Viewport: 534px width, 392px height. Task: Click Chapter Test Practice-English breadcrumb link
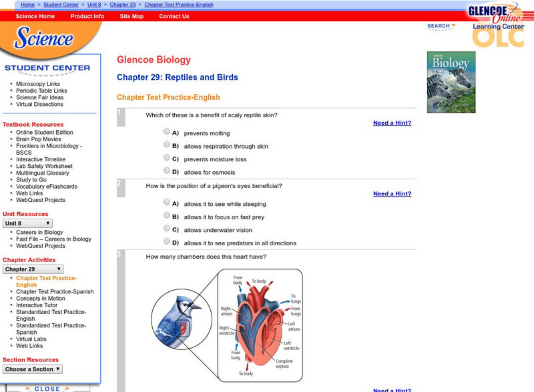tap(179, 5)
